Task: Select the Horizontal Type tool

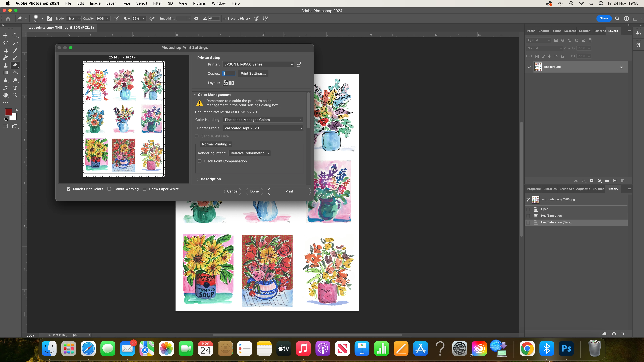Action: click(15, 88)
